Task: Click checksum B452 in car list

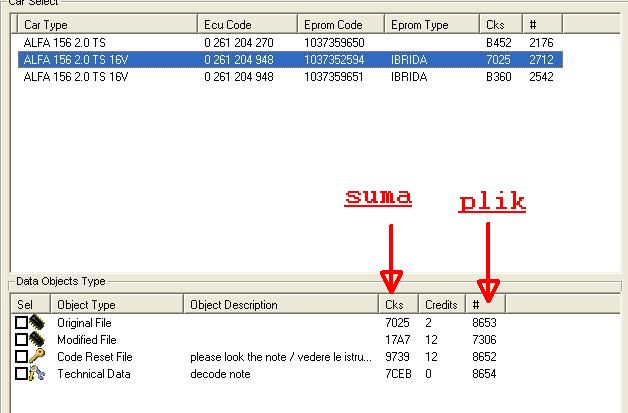Action: [499, 42]
